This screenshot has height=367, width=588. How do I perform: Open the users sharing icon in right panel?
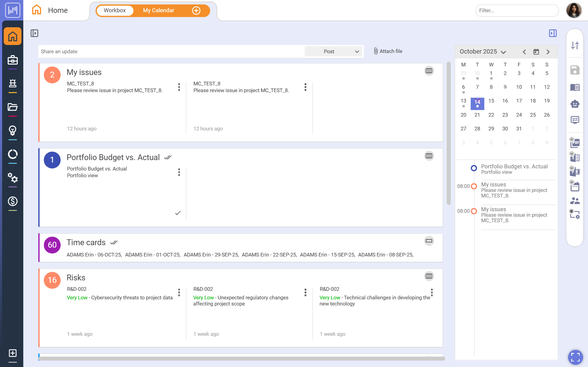pos(575,200)
